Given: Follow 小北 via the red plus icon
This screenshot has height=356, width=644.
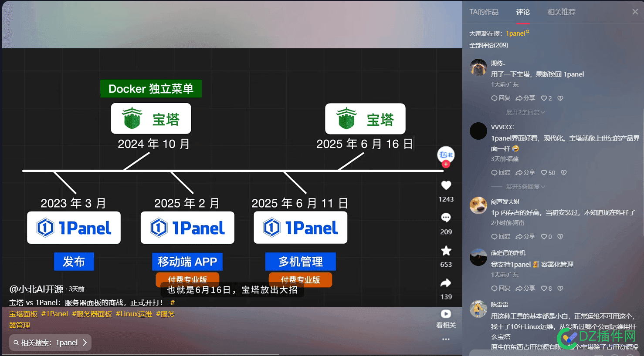Looking at the screenshot, I should click(x=446, y=164).
